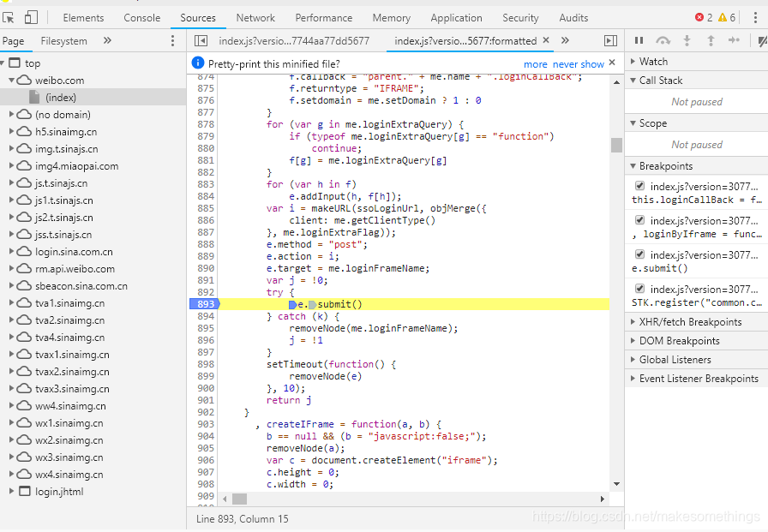Click breakpoint marker on line 893
Screen dimensions: 768x532
pos(205,304)
